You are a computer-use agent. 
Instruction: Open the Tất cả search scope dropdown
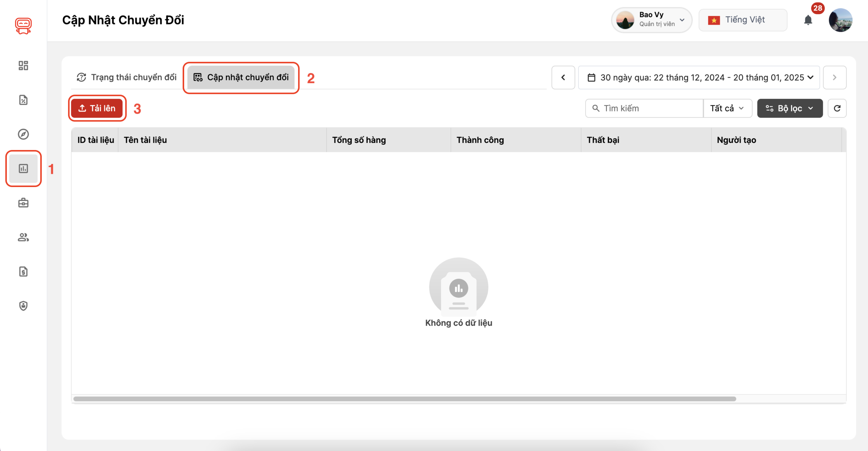point(727,108)
